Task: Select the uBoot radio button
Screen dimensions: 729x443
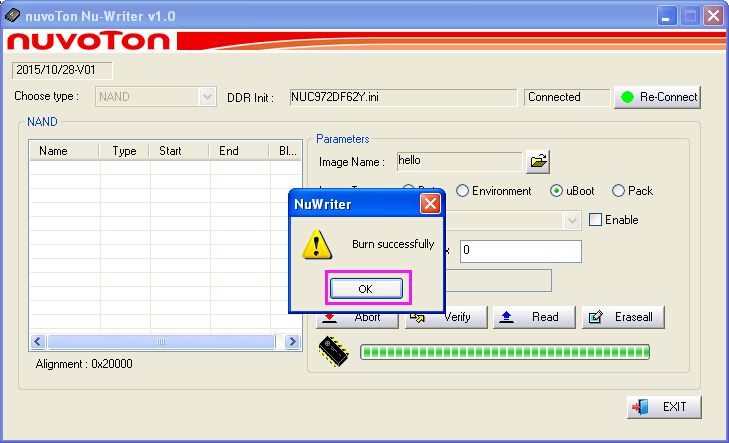Action: tap(557, 191)
